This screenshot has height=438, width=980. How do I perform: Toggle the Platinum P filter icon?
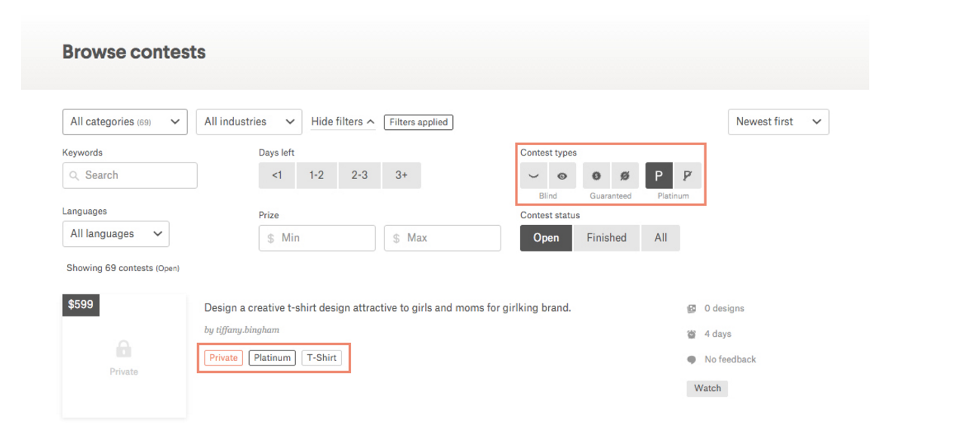click(658, 176)
